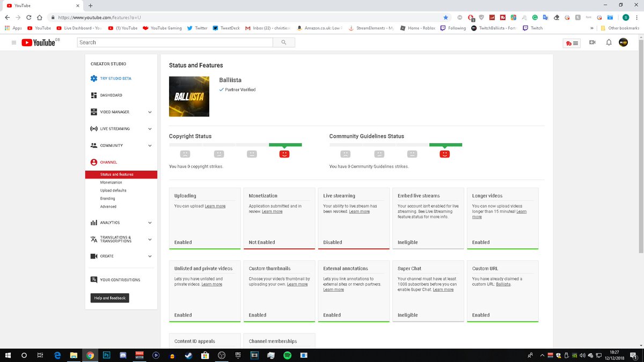Viewport: 644px width, 362px height.
Task: Click in the YouTube search field
Action: 174,42
